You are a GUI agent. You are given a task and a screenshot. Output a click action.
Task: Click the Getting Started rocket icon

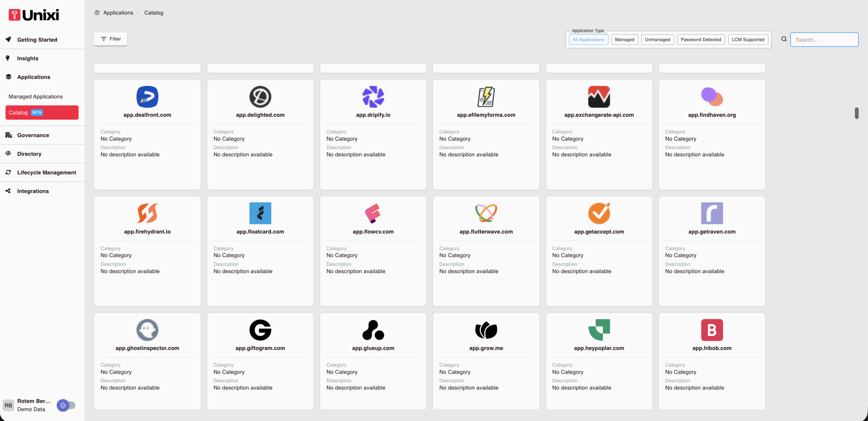click(x=8, y=39)
